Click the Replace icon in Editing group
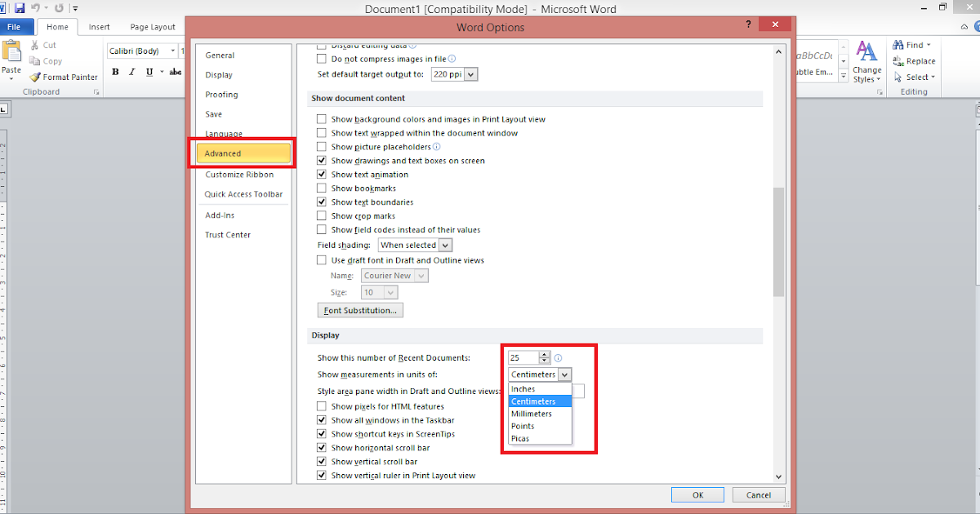 (898, 61)
